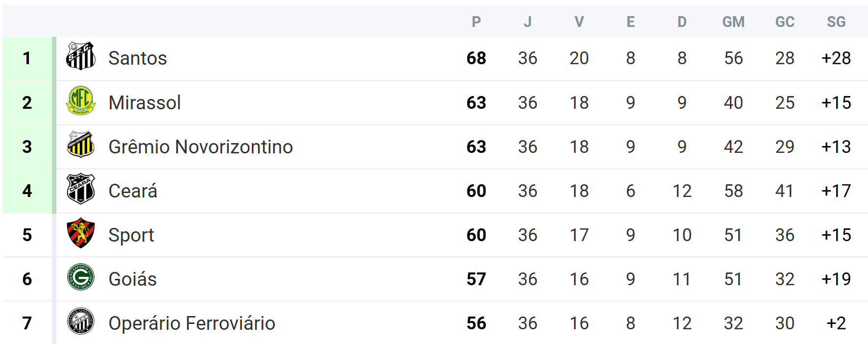Open the Goiás team name

132,279
